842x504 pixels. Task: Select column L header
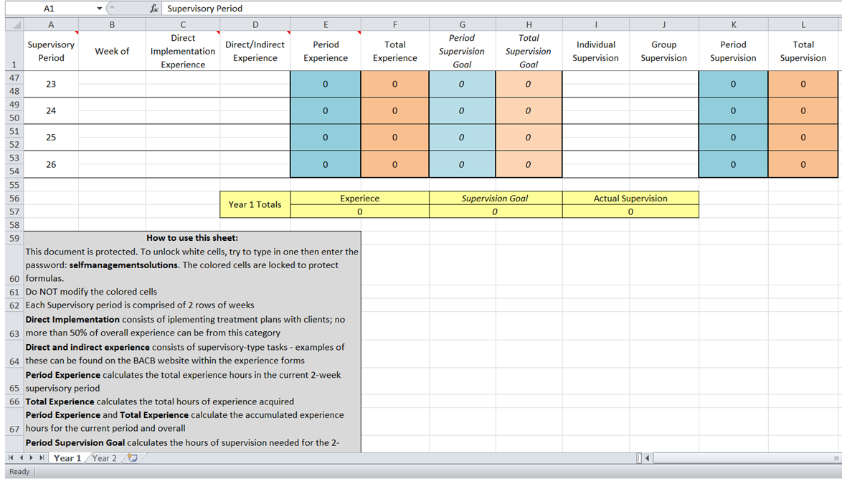803,24
